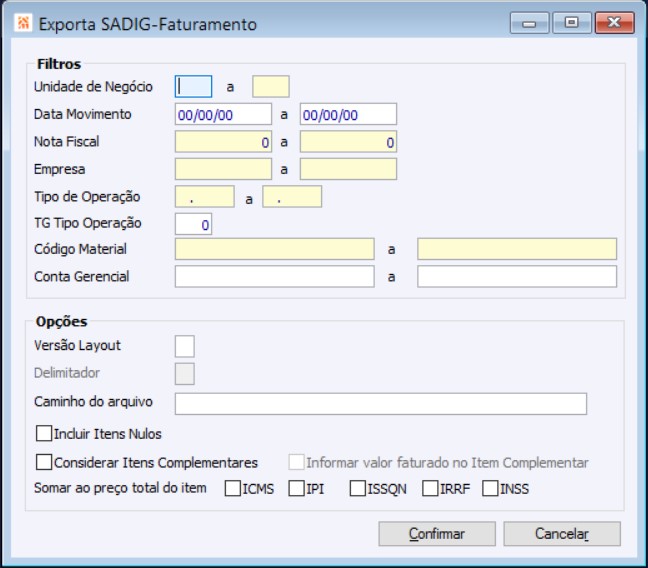The width and height of the screenshot is (648, 568).
Task: Focus the Unidade de Negócio end field
Action: [271, 86]
